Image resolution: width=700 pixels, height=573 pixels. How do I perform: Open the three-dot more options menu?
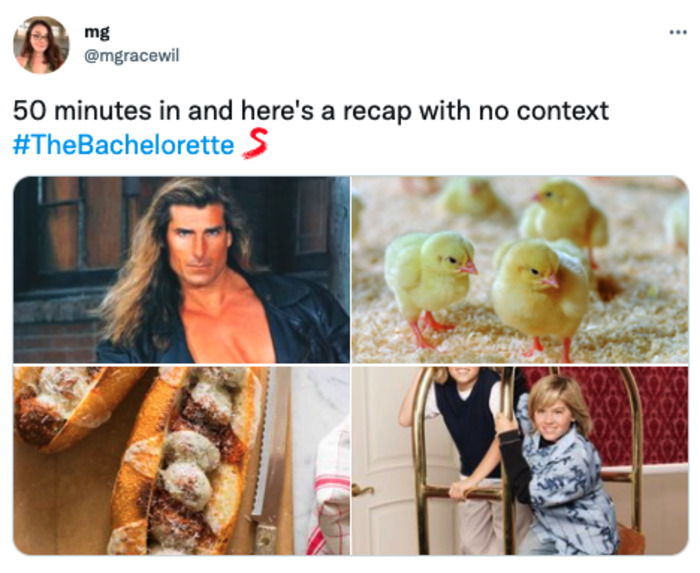coord(678,32)
